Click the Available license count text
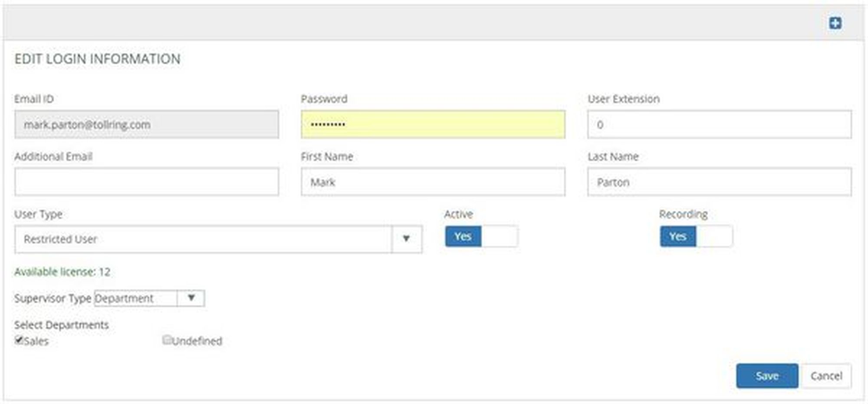Image resolution: width=868 pixels, height=404 pixels. click(62, 272)
